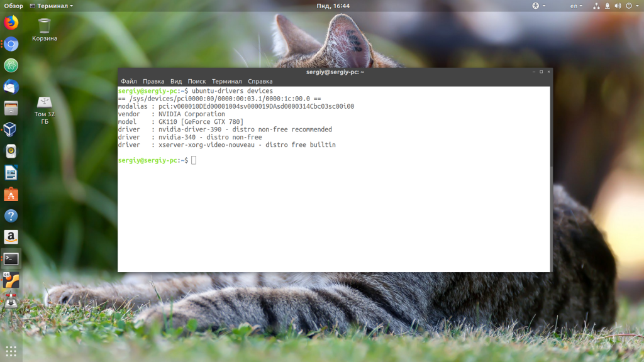Click 'GK110 [GeForce GTX 780]' model text

201,121
